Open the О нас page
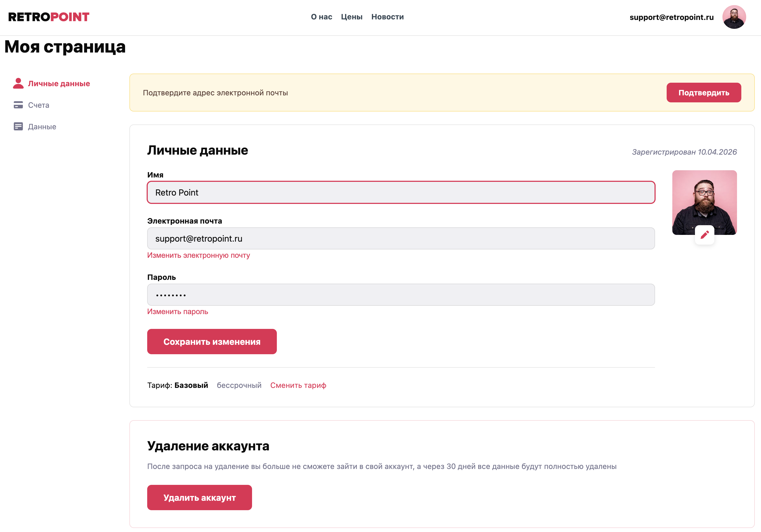 tap(321, 16)
